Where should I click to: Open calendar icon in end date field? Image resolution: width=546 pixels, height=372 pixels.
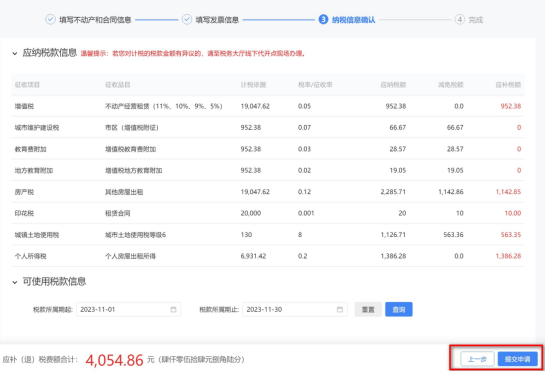(340, 310)
